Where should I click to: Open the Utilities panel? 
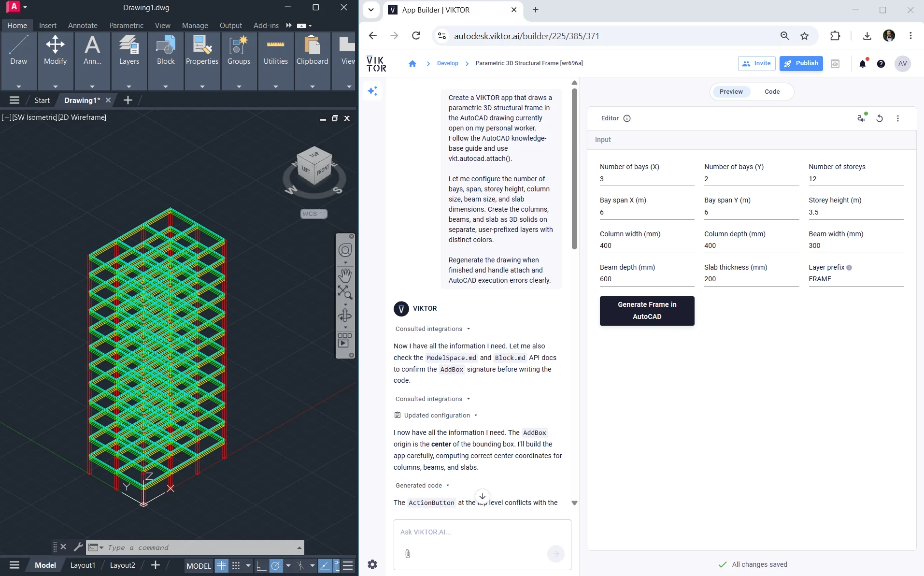click(276, 61)
